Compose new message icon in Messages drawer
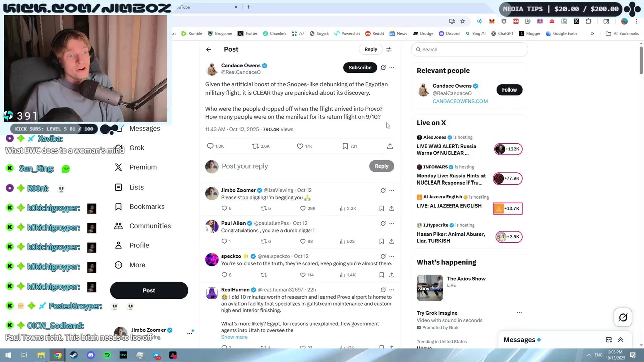 (x=609, y=340)
